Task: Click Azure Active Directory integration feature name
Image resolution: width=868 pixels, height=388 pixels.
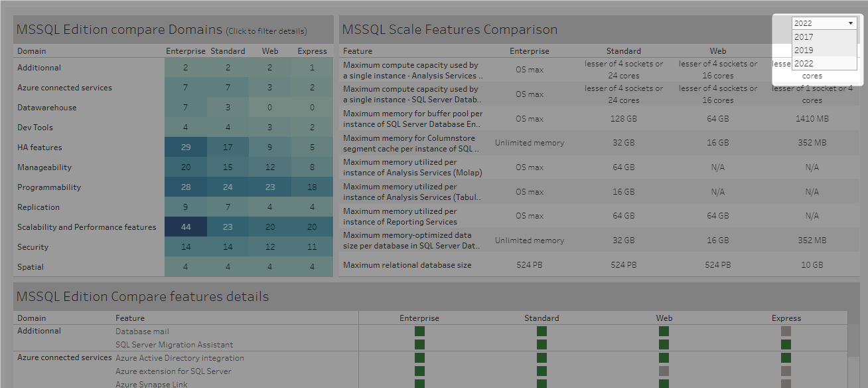Action: coord(180,358)
